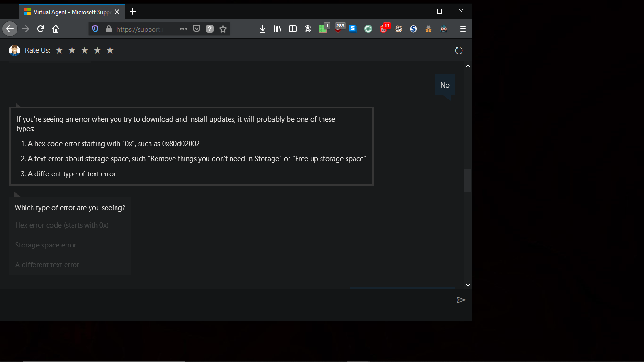
Task: Click the "Rate Us:" label
Action: pos(38,50)
